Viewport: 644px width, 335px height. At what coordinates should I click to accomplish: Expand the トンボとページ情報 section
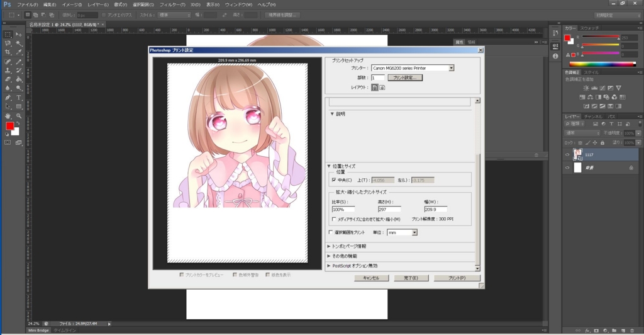(329, 246)
